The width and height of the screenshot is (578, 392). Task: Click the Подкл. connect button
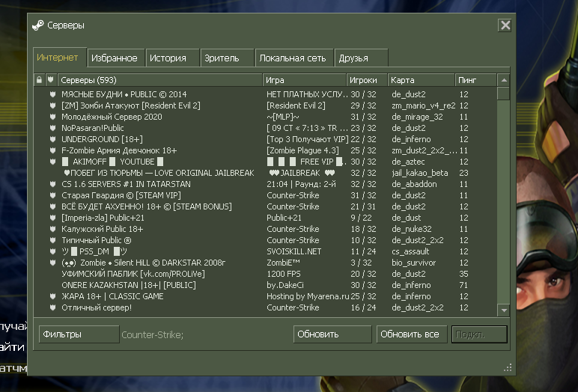(x=479, y=334)
